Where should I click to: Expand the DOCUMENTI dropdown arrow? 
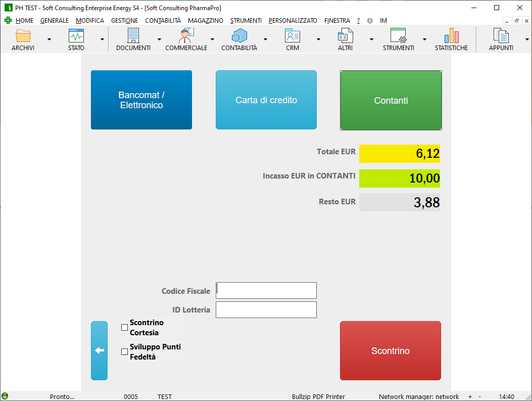pos(159,39)
